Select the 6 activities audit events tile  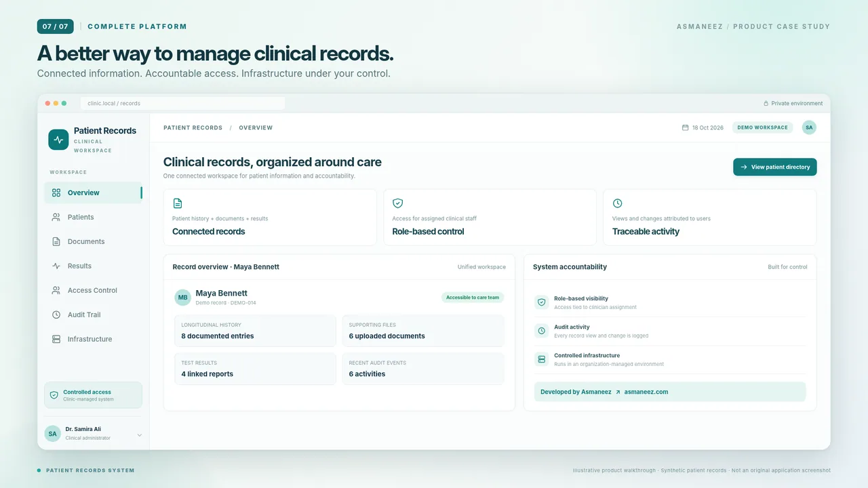tap(423, 369)
